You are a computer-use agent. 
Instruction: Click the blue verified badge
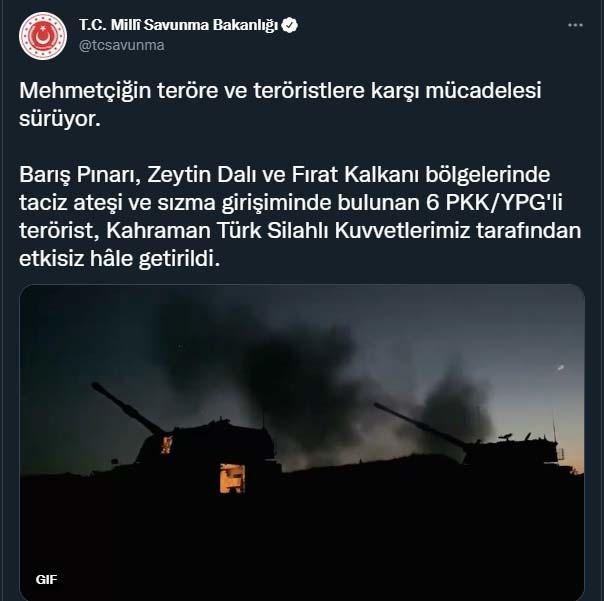click(x=289, y=25)
